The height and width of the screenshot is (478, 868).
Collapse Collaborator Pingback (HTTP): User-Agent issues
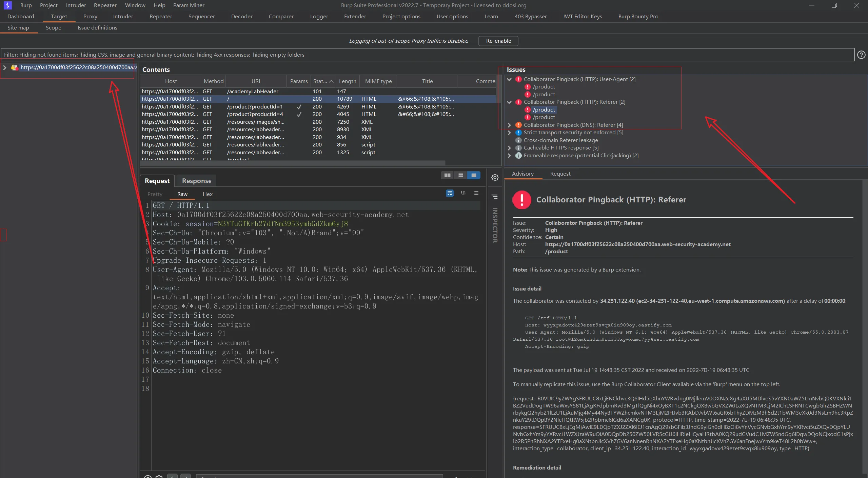pos(509,79)
